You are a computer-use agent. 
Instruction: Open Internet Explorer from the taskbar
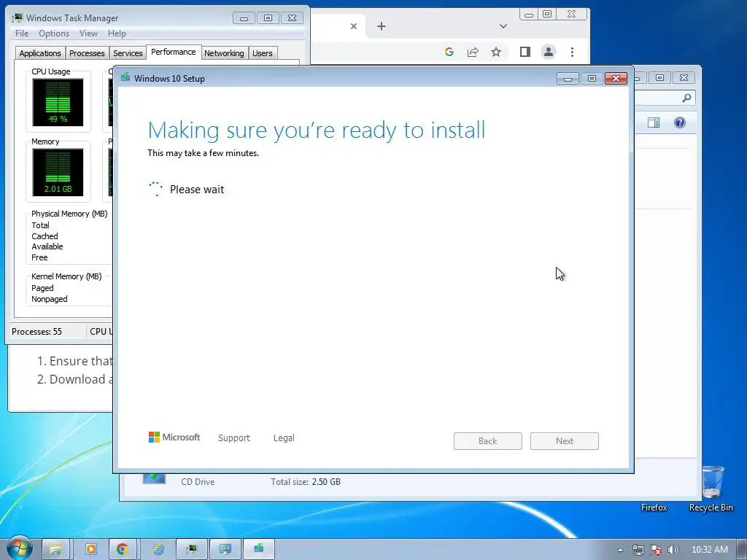click(x=158, y=549)
